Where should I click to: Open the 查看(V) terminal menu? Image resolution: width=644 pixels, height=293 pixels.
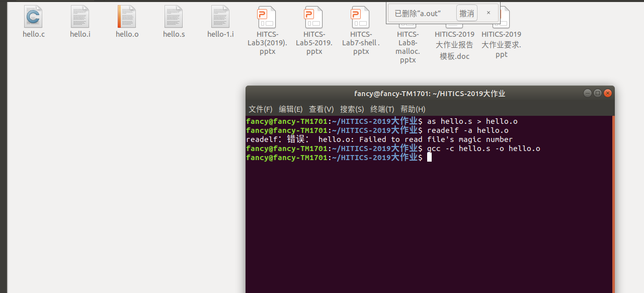[x=321, y=109]
